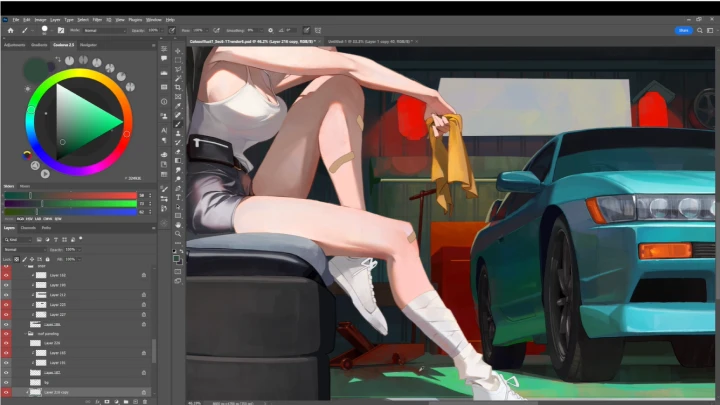Select the Pen tool
This screenshot has width=720, height=405.
tap(178, 188)
